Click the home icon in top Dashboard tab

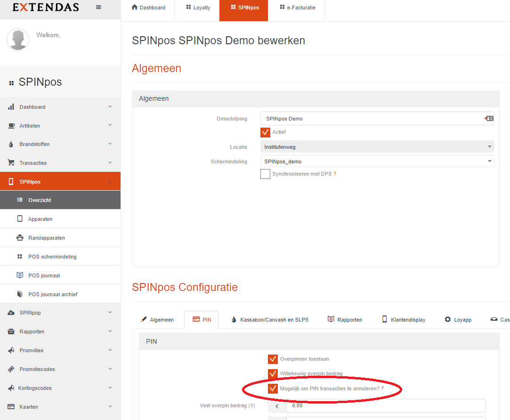(135, 7)
